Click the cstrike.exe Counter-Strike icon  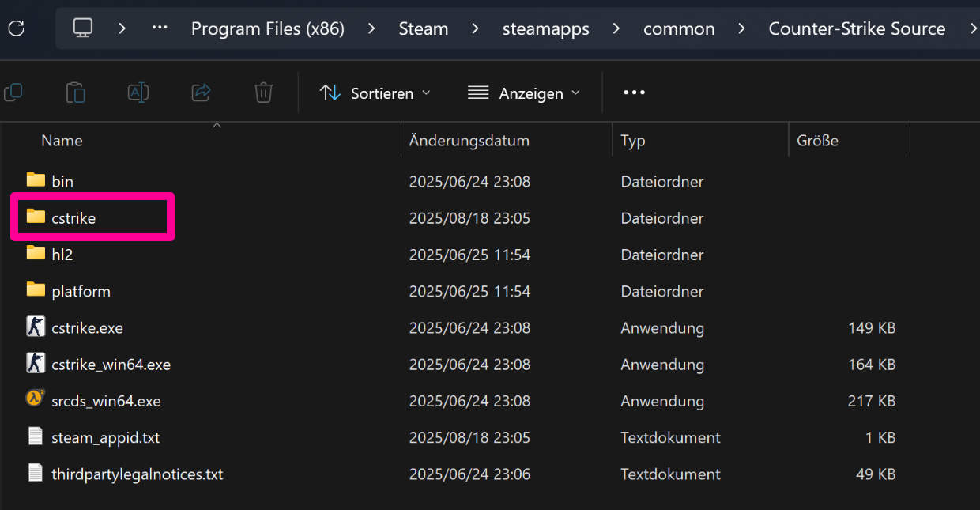pyautogui.click(x=36, y=327)
